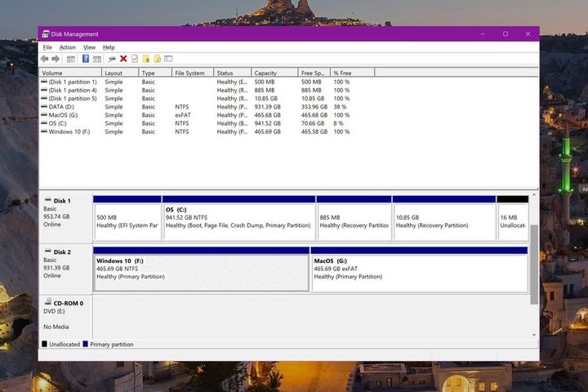Click scroll-up arrow of disk pane
The image size is (588, 392).
click(534, 195)
